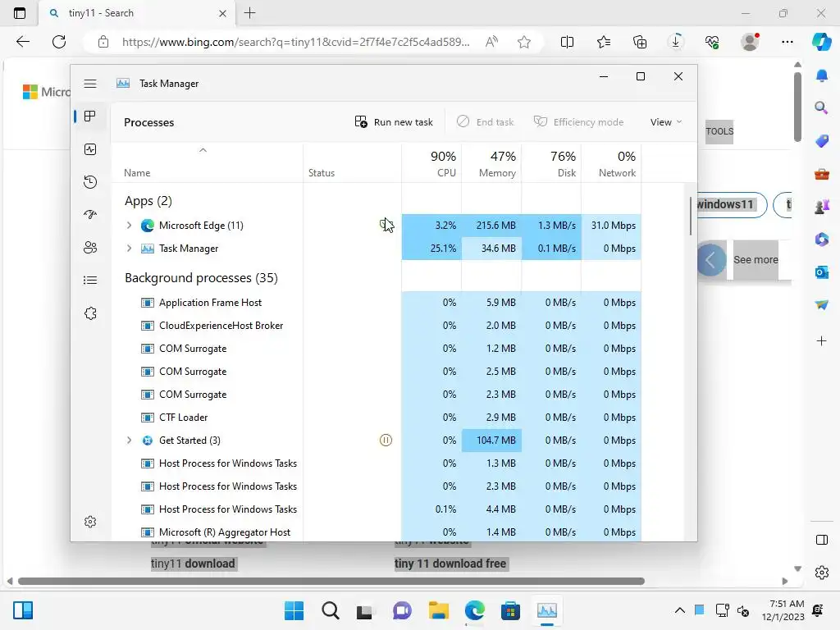Image resolution: width=840 pixels, height=630 pixels.
Task: Select Processes page icon in sidebar
Action: pyautogui.click(x=90, y=116)
